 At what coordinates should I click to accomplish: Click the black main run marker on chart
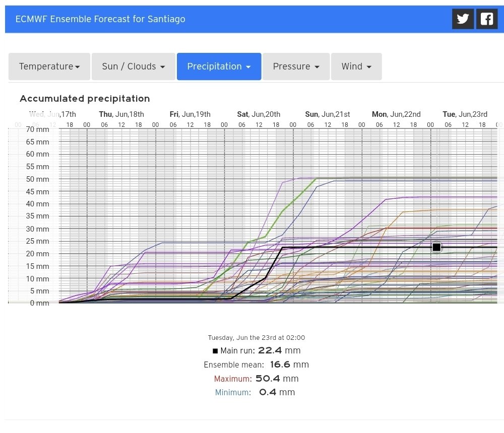tap(436, 247)
